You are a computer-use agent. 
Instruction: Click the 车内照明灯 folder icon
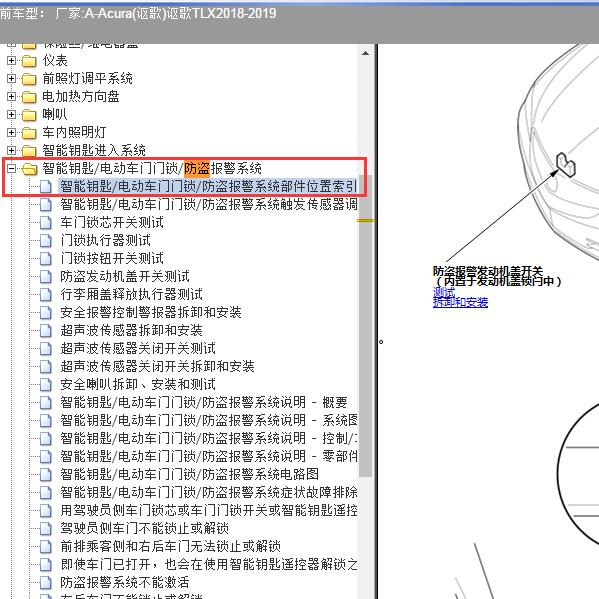tap(29, 133)
